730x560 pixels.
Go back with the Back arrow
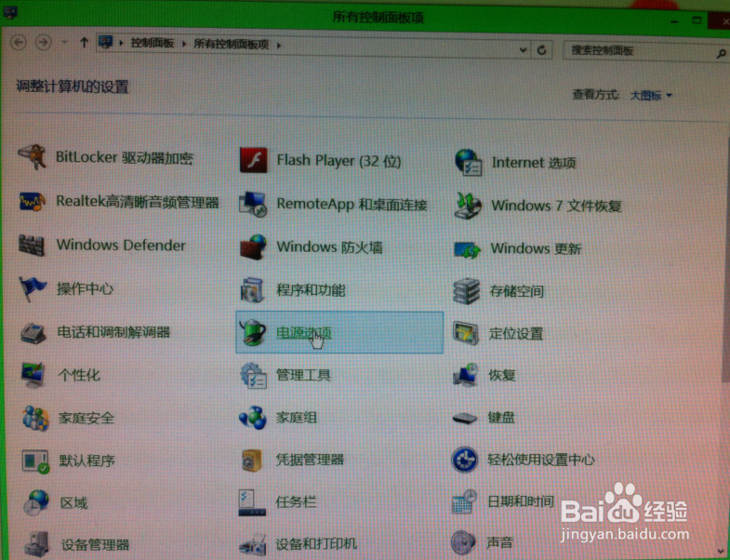click(x=19, y=43)
